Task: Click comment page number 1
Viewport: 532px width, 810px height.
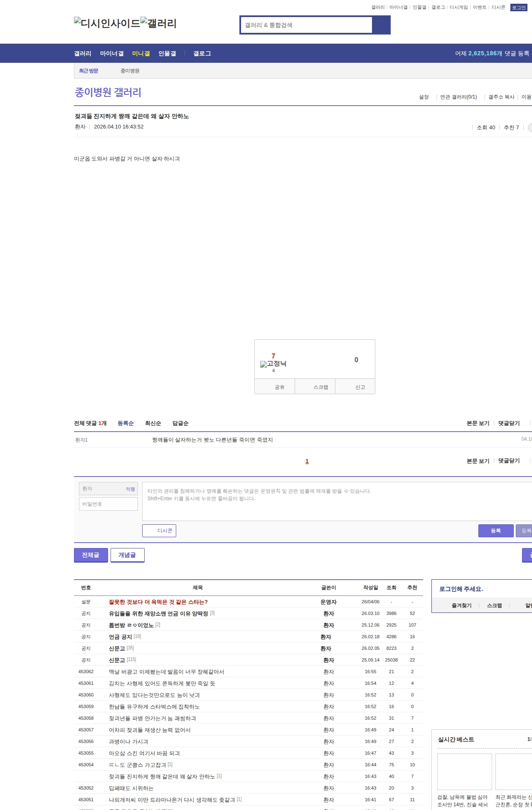Action: coord(307,461)
